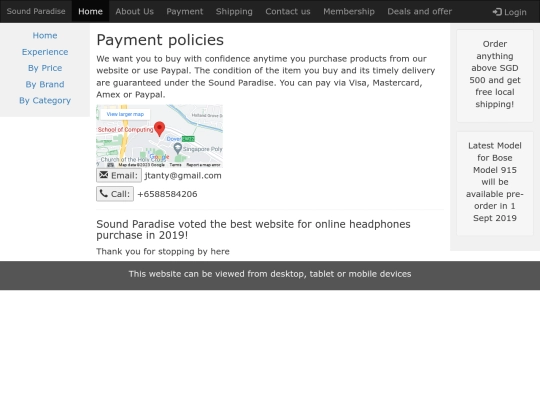
Task: Click the Google logo on the map
Action: point(159,157)
